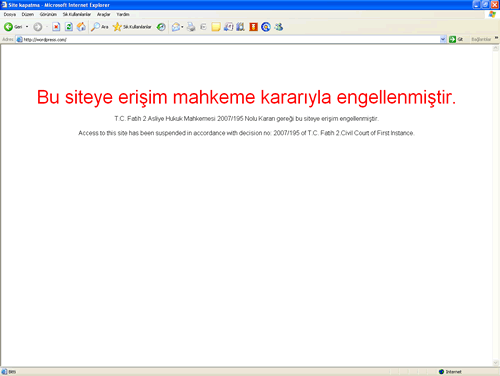
Task: Click the address bar URL field
Action: (x=230, y=39)
